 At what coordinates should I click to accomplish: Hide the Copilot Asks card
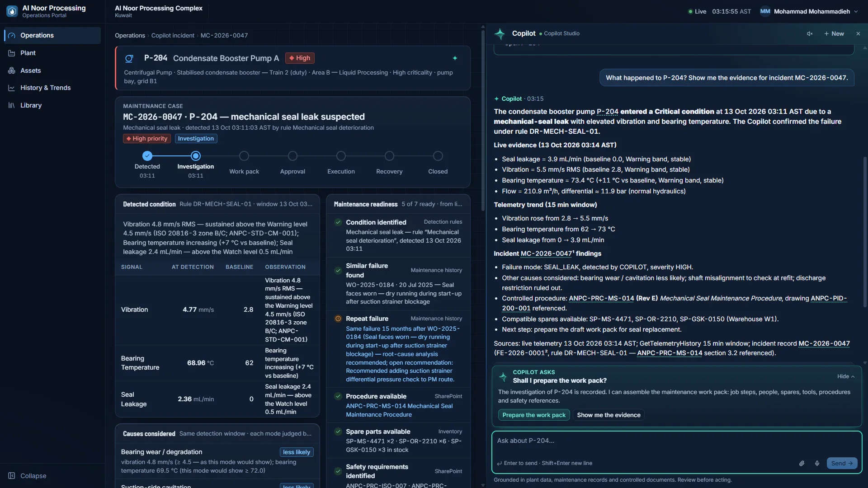[x=846, y=376]
